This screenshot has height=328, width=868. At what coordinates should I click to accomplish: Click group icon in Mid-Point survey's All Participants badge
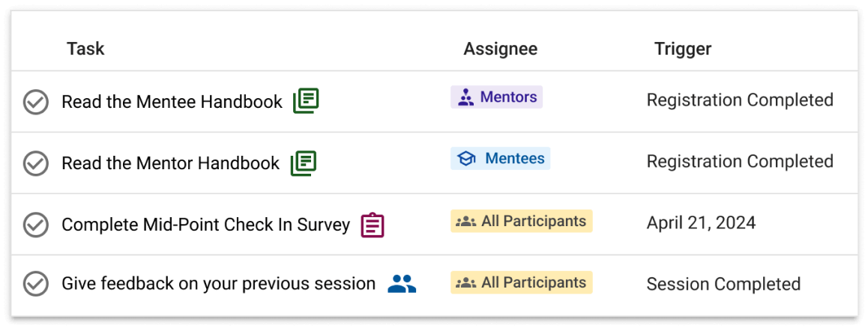coord(465,222)
